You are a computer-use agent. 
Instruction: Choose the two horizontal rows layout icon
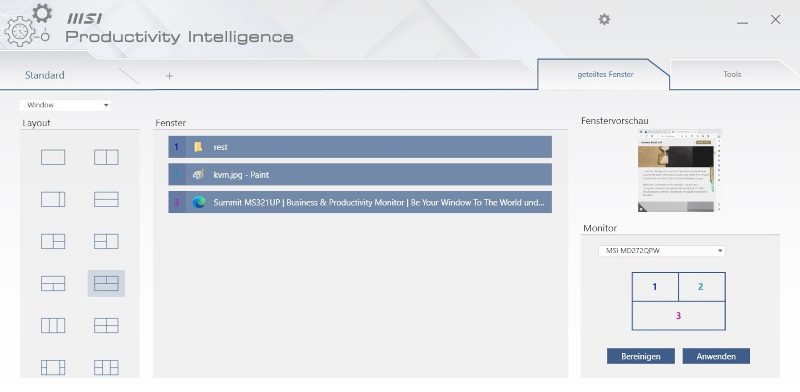coord(106,199)
